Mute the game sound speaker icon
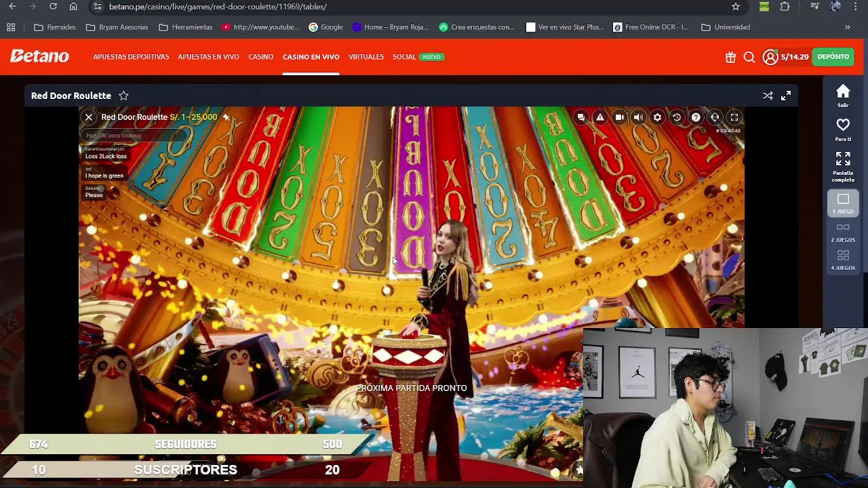This screenshot has height=488, width=868. tap(638, 117)
